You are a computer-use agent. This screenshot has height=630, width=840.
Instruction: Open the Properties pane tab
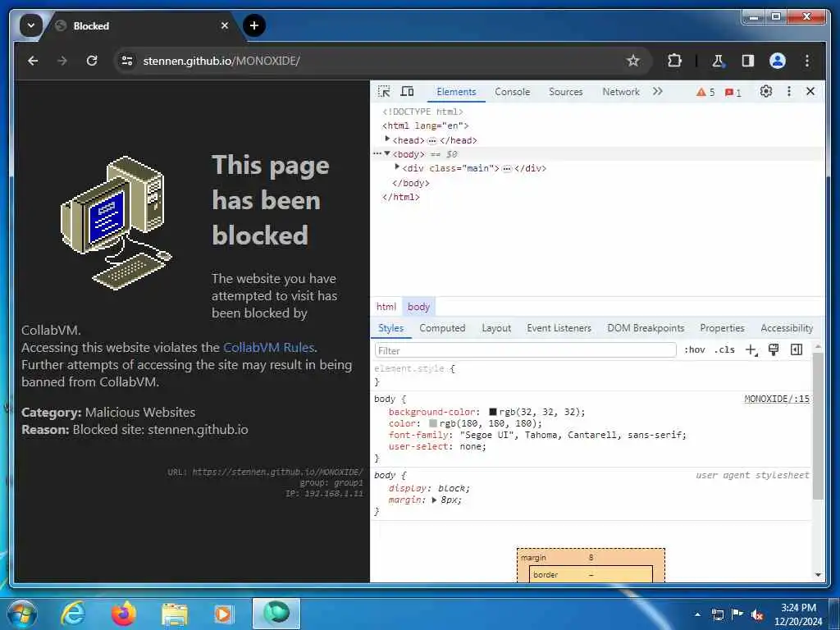[722, 328]
